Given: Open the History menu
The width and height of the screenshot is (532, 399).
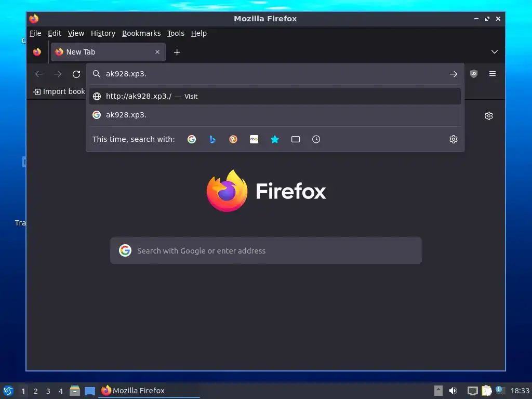Looking at the screenshot, I should point(103,33).
